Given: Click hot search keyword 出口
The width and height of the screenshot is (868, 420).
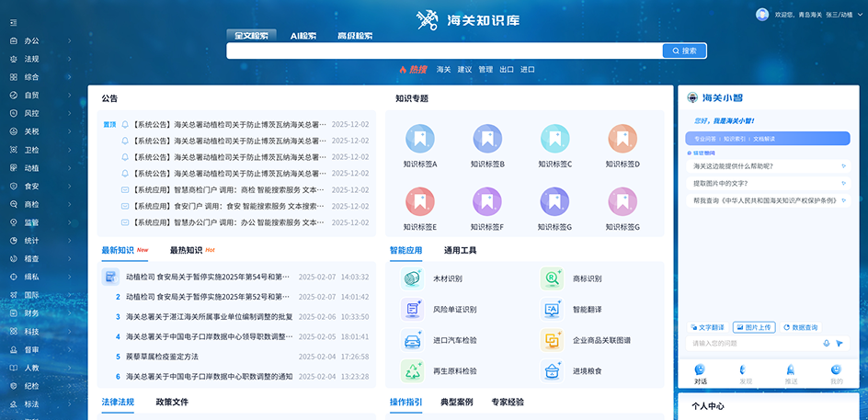Looking at the screenshot, I should (507, 70).
